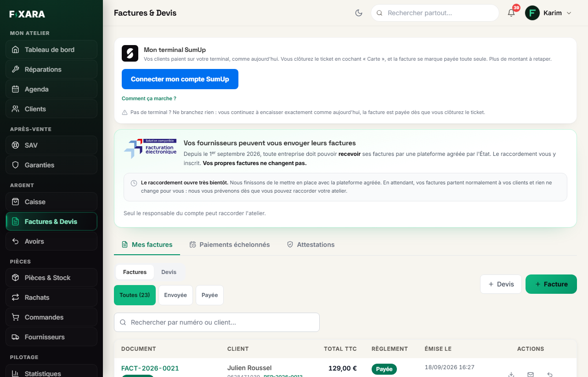Click the green Facture create button
This screenshot has height=377, width=588.
(x=551, y=284)
